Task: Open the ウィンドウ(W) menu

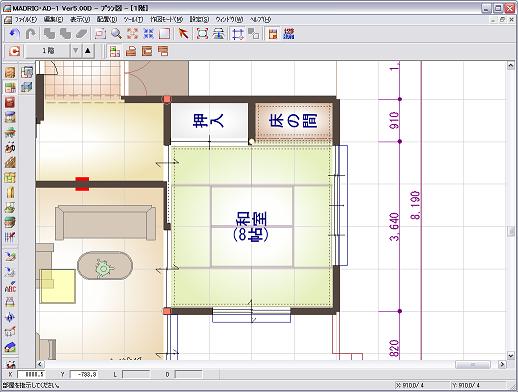Action: [x=229, y=19]
